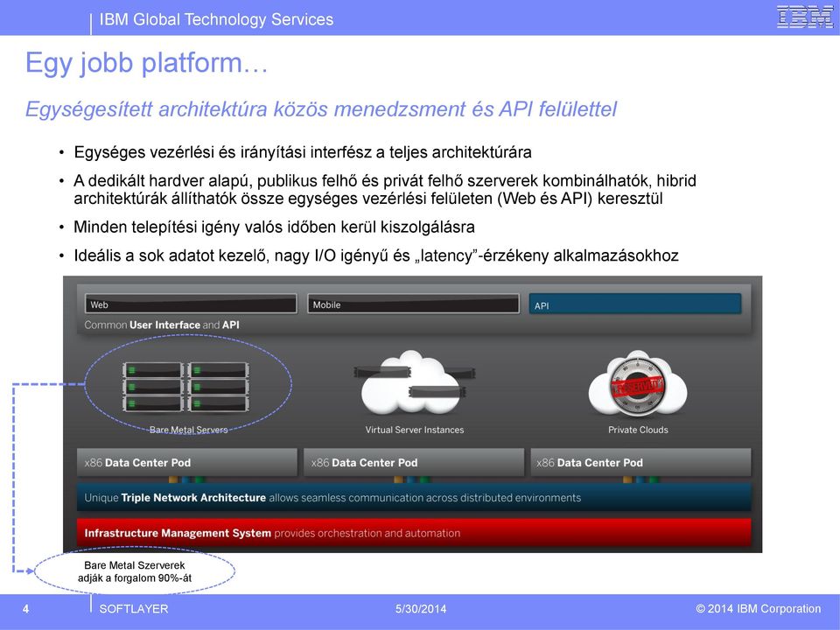Click the IBM logo in header
This screenshot has width=840, height=630.
pos(805,17)
